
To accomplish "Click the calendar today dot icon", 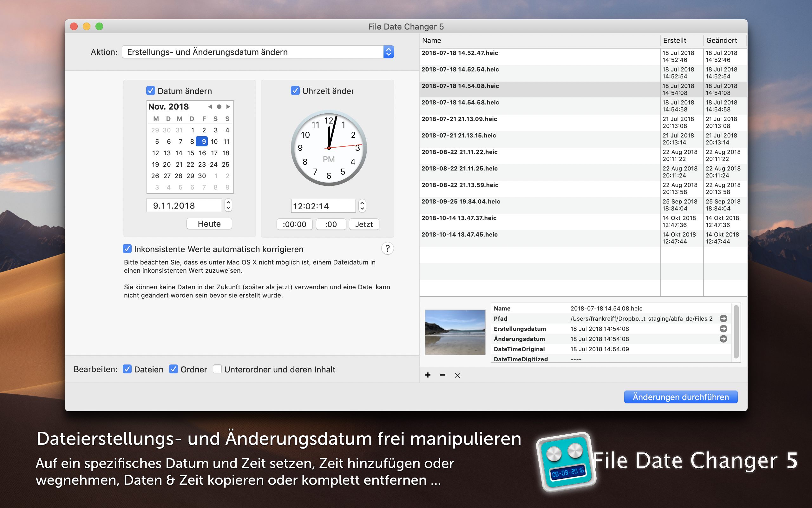I will pos(219,106).
